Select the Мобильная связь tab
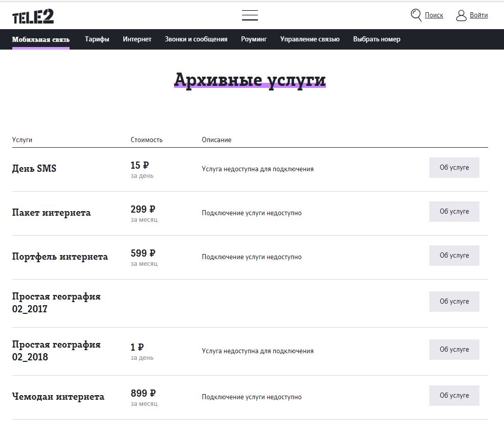The height and width of the screenshot is (435, 504). click(x=41, y=39)
